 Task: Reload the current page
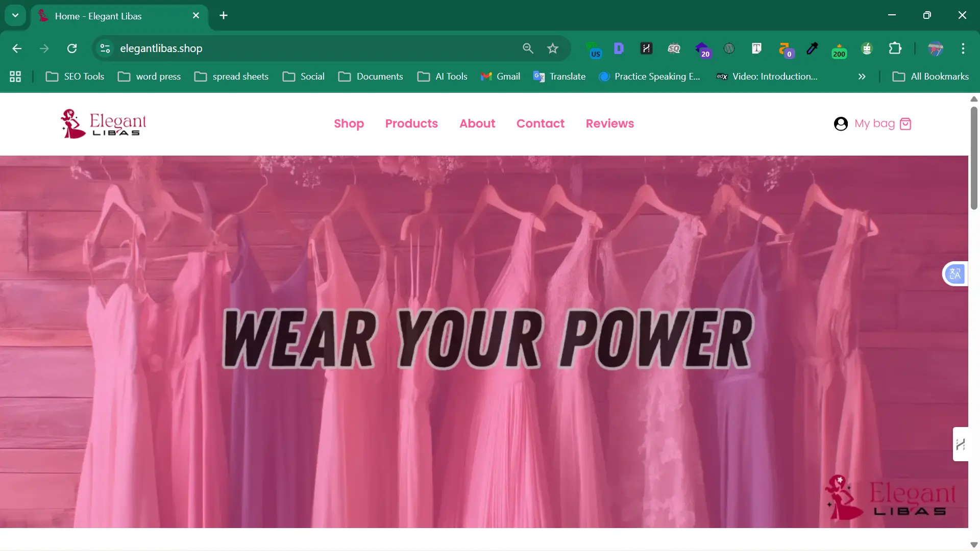tap(72, 48)
